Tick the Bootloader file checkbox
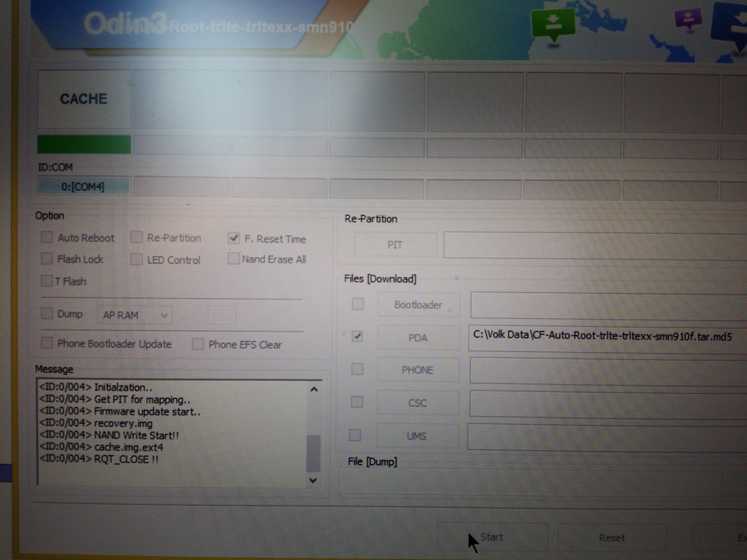The image size is (747, 560). coord(358,304)
